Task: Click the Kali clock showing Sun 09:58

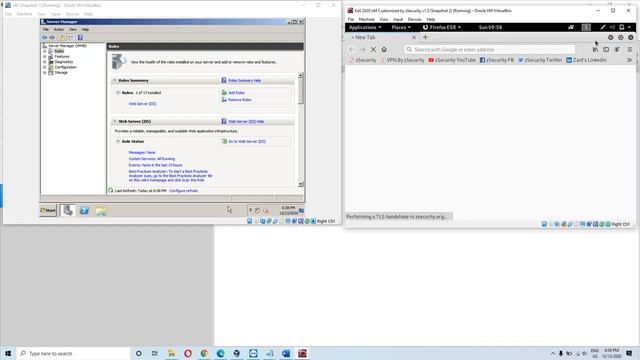Action: pos(490,27)
